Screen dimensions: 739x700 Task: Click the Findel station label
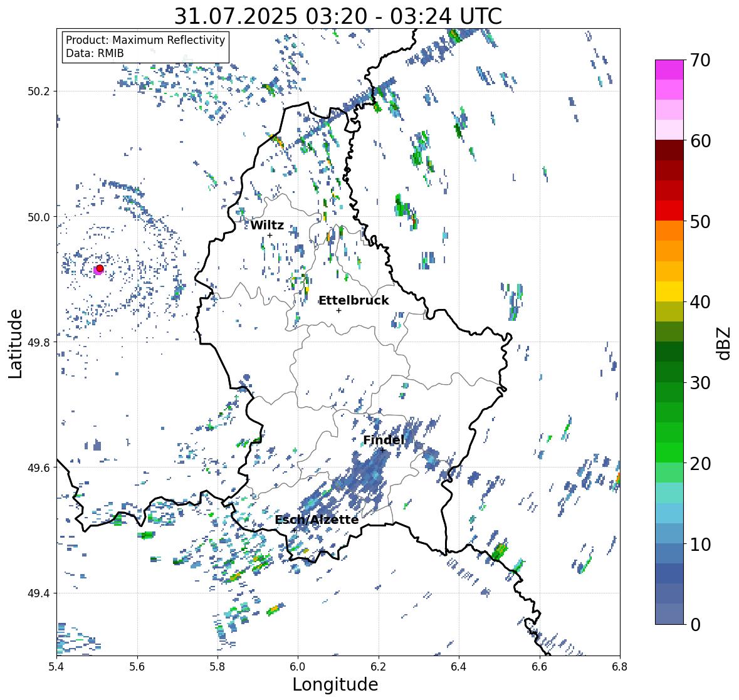(x=383, y=440)
